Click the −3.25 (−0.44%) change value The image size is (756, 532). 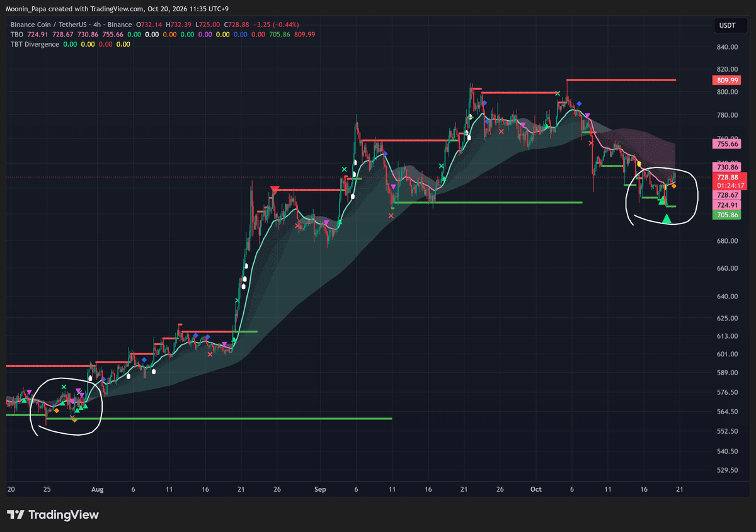[x=277, y=24]
